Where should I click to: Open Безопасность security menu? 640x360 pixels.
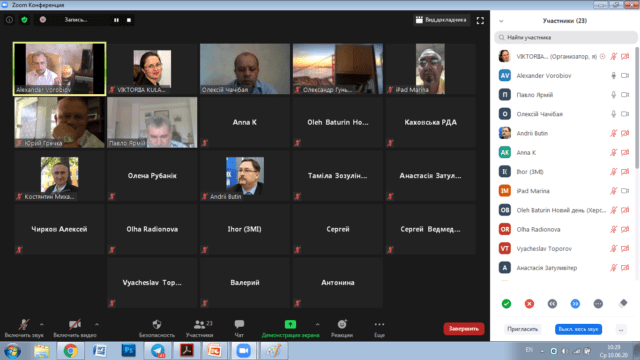[x=157, y=328]
